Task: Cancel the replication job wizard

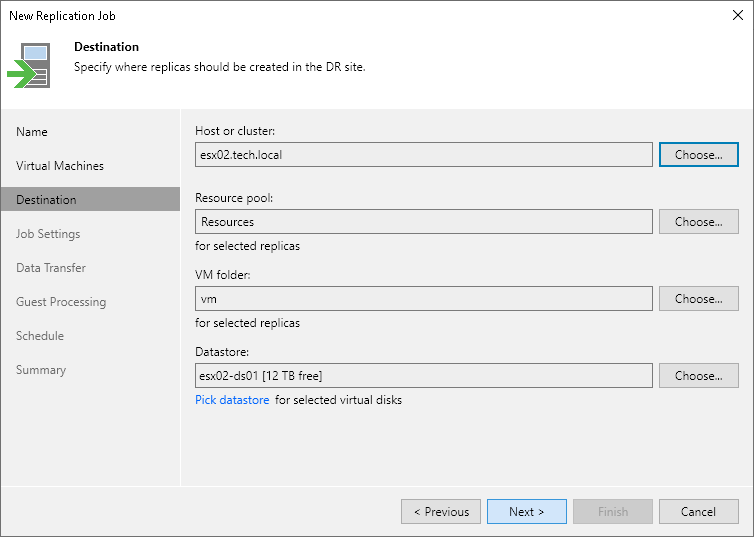Action: tap(698, 512)
